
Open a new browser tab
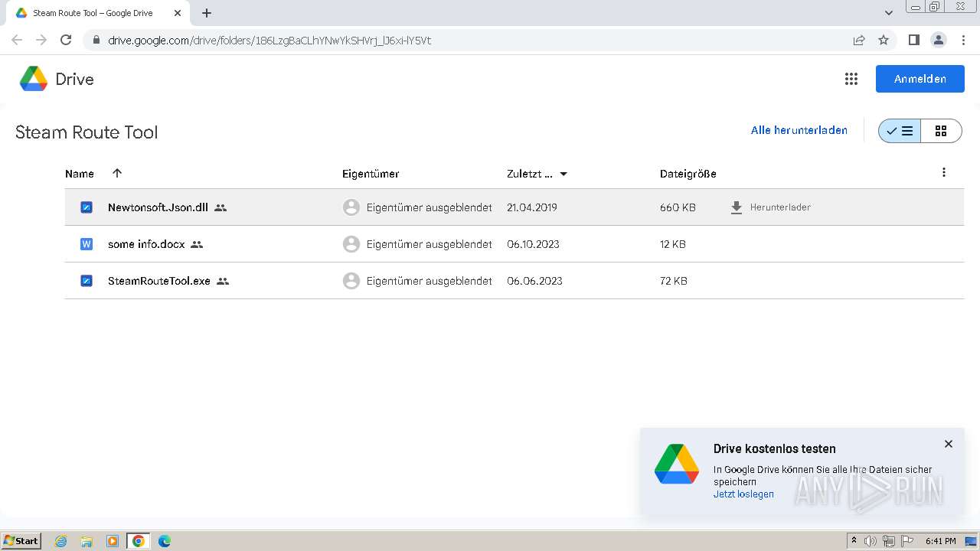tap(207, 13)
